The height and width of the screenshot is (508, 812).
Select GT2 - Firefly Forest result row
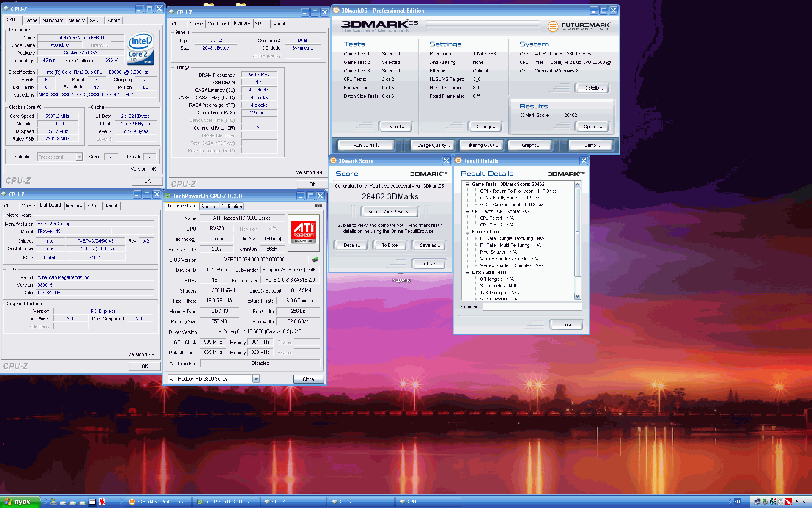coord(510,198)
